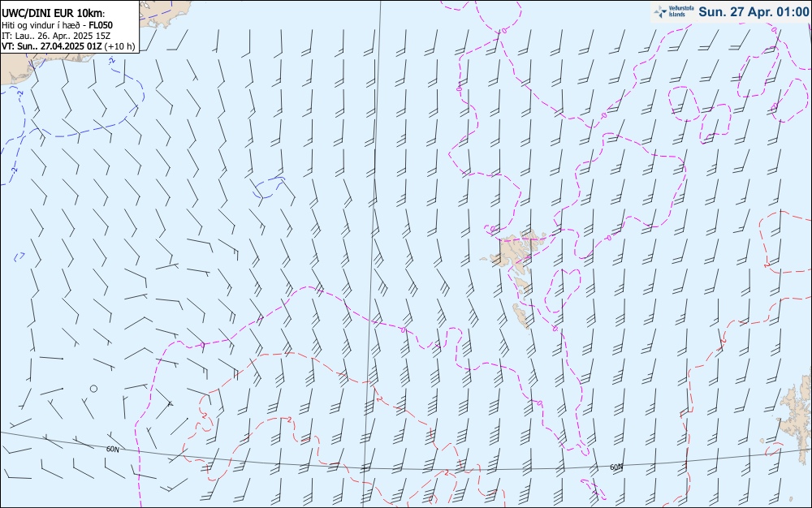Click the left '60N' latitude label
Image resolution: width=812 pixels, height=508 pixels.
113,450
